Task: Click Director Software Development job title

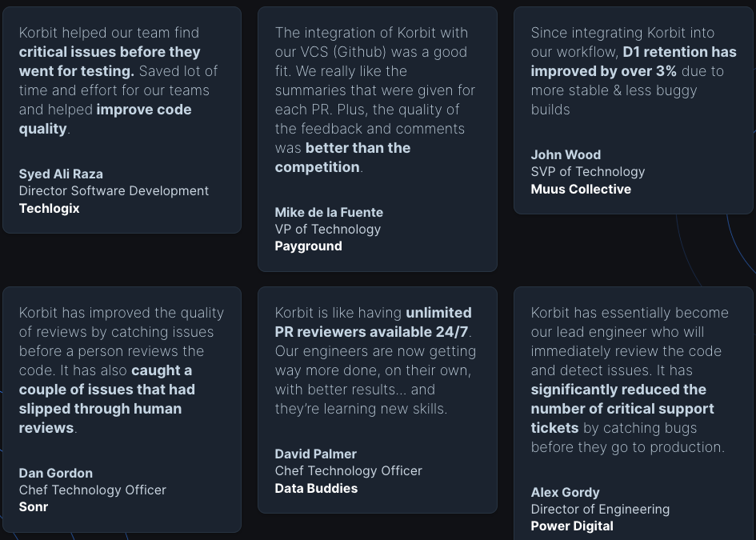Action: pyautogui.click(x=114, y=190)
